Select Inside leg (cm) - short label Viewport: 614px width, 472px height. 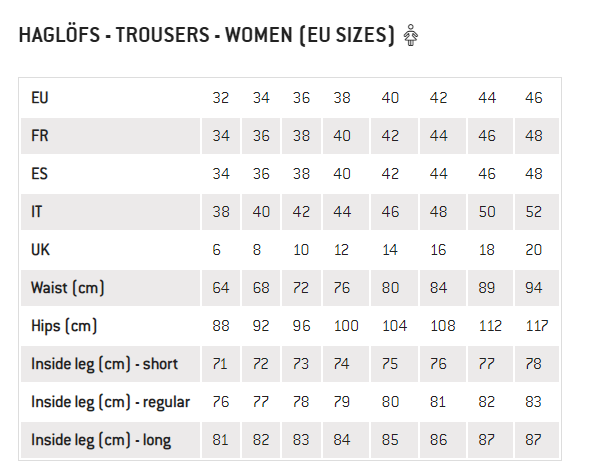tap(105, 364)
